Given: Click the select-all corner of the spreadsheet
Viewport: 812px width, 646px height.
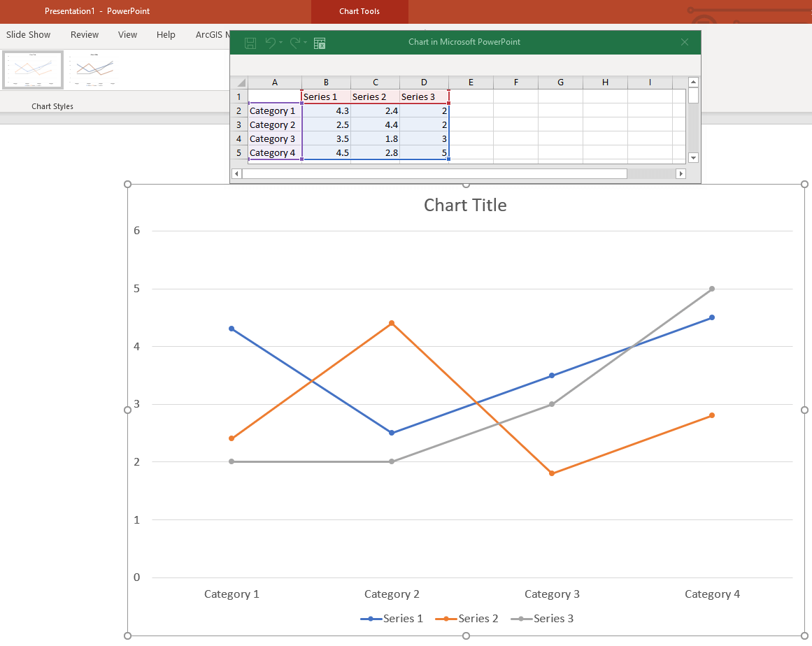Looking at the screenshot, I should (239, 82).
